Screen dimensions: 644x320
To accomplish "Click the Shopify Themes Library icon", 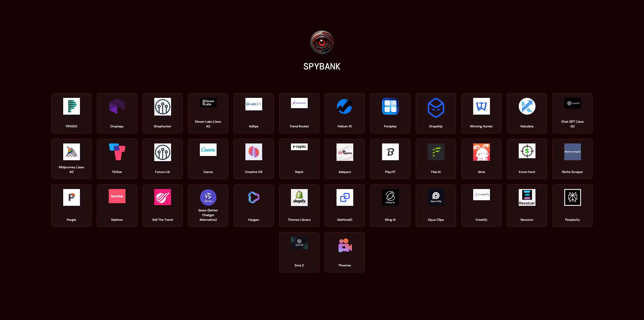I will (299, 197).
